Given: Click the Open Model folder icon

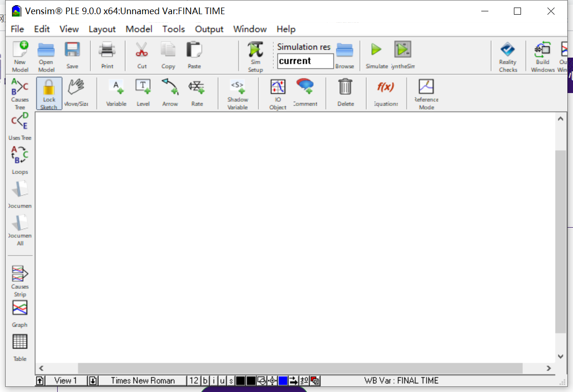Looking at the screenshot, I should click(46, 56).
